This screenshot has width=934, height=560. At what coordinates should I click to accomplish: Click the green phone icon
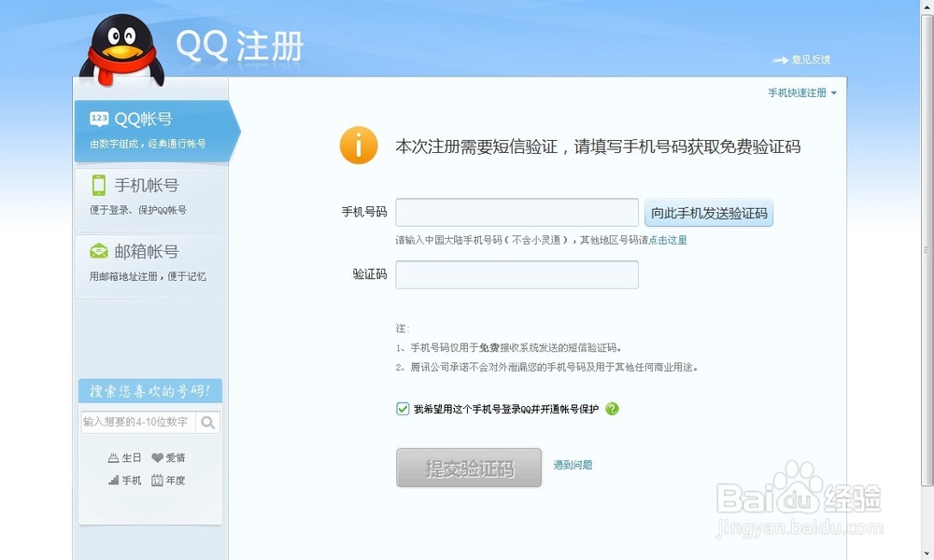click(x=99, y=185)
